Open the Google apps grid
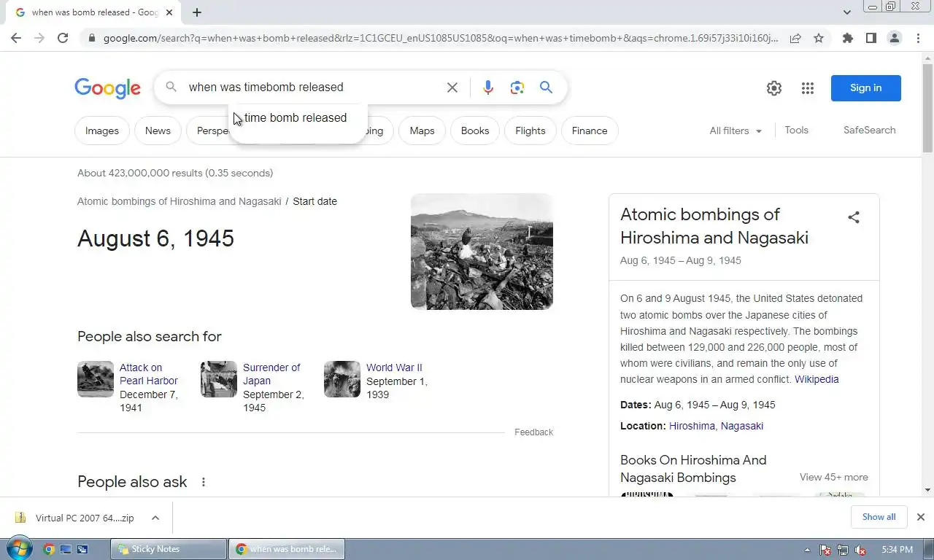This screenshot has height=560, width=934. click(807, 88)
